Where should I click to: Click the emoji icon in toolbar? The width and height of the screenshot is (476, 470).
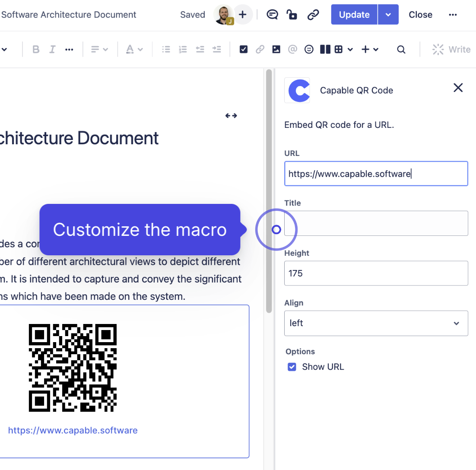coord(309,50)
